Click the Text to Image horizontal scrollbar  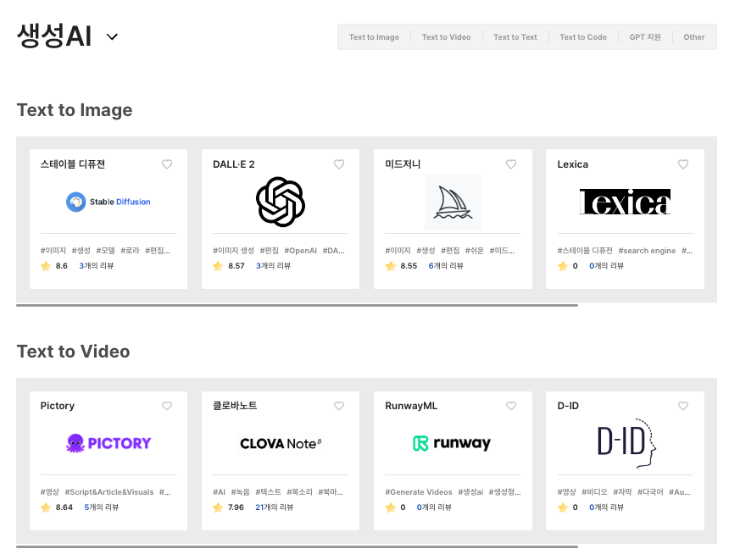[x=297, y=305]
